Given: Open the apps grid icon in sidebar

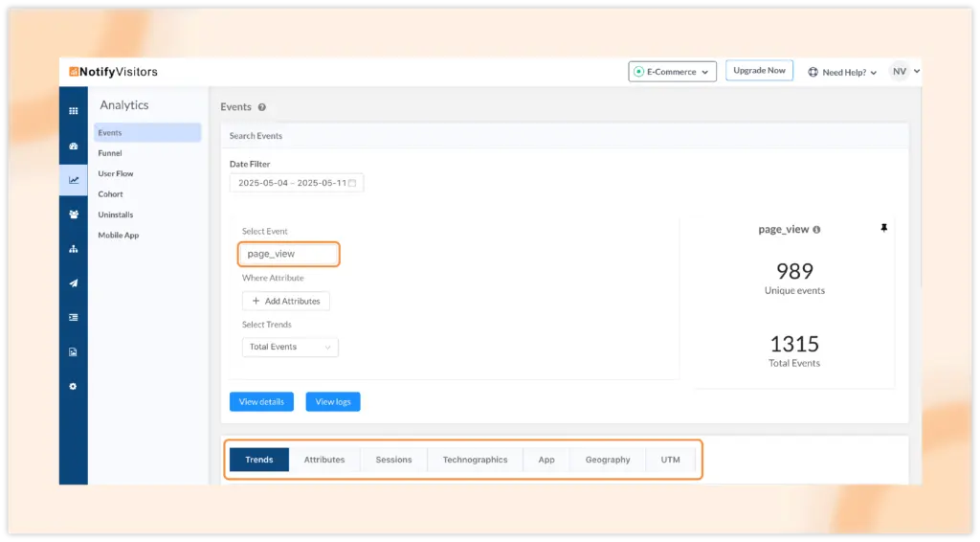Looking at the screenshot, I should point(74,111).
